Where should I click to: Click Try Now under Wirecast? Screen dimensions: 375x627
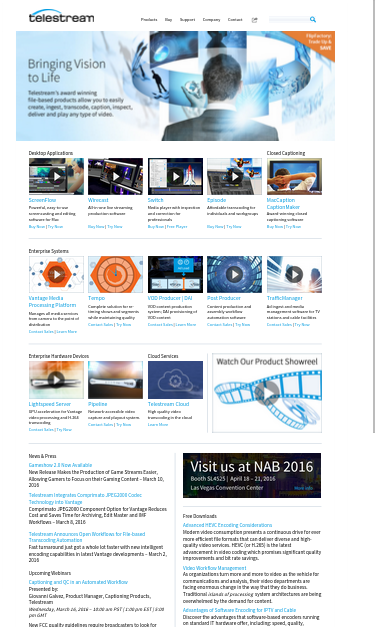[115, 227]
